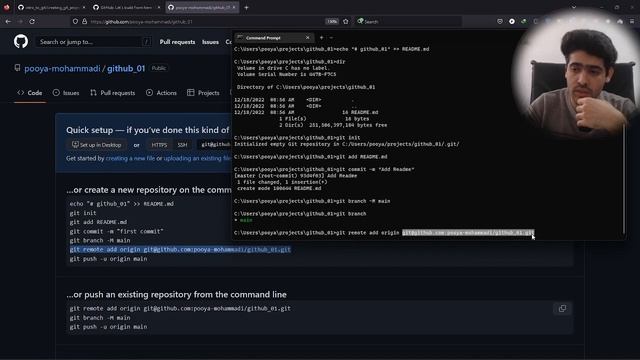
Task: Select the Code repository tab
Action: click(30, 93)
